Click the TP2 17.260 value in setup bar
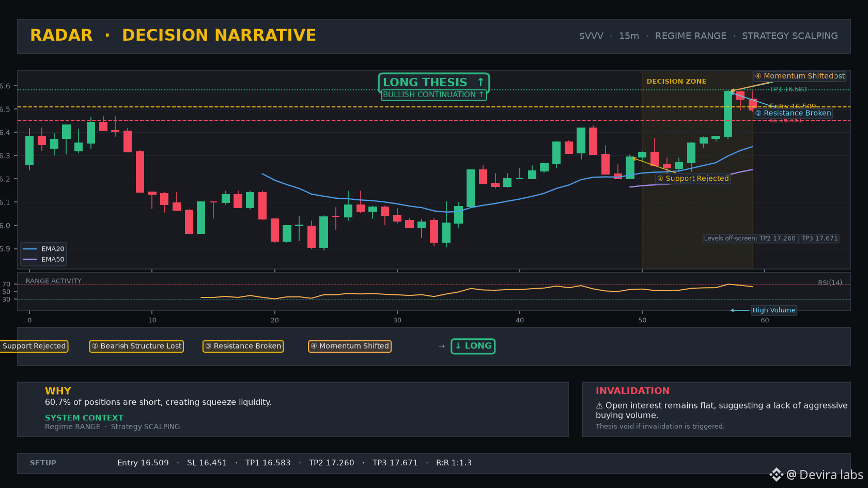This screenshot has height=488, width=868. point(332,463)
